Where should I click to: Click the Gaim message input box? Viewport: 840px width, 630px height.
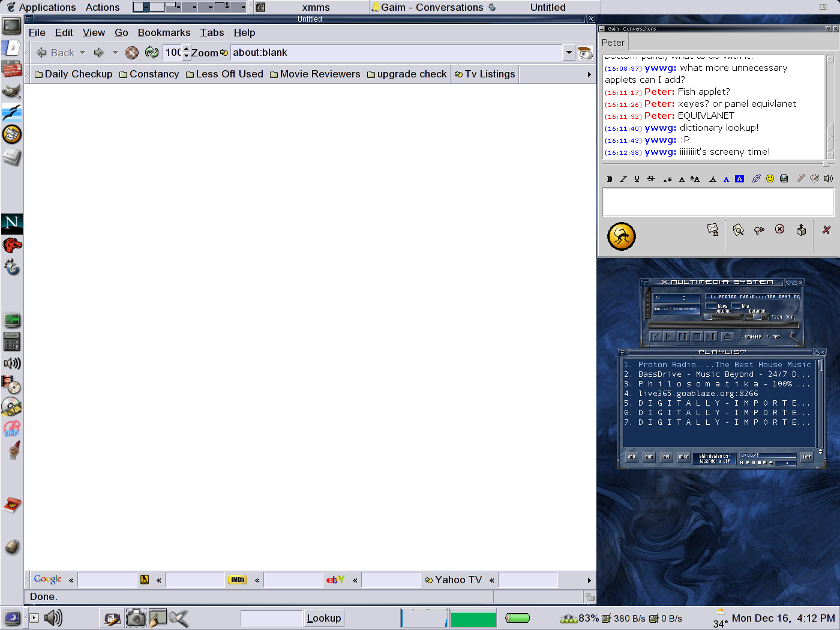(x=718, y=202)
